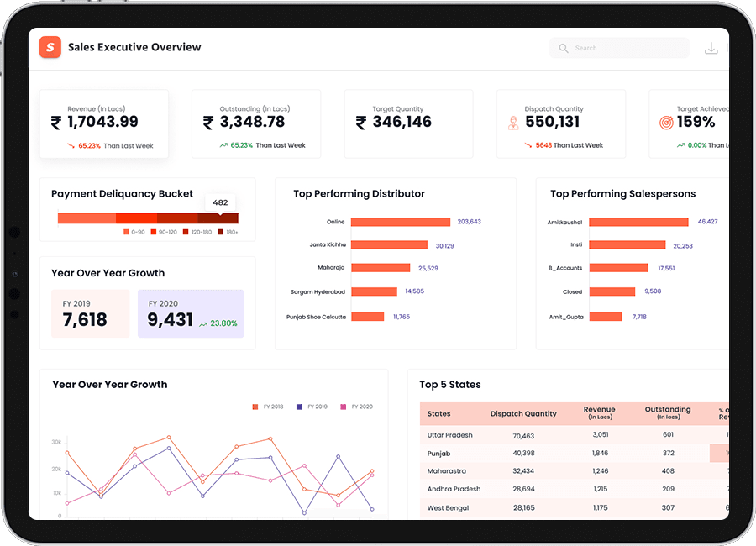The width and height of the screenshot is (756, 546).
Task: Download the report via the download icon
Action: 711,49
